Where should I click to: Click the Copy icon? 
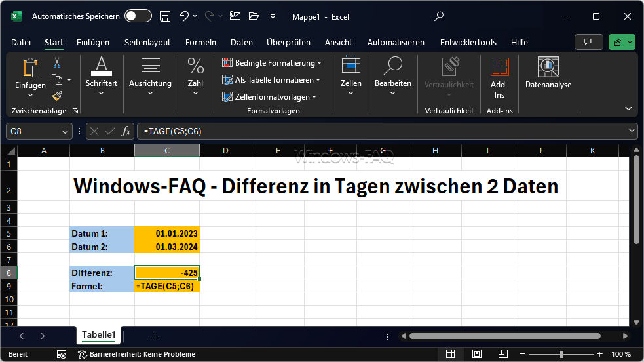pos(57,79)
